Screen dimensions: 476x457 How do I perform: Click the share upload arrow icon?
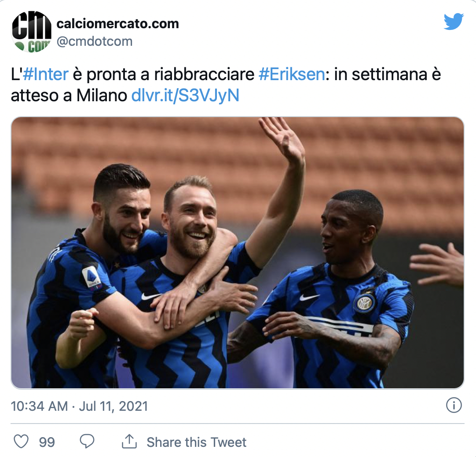pyautogui.click(x=129, y=442)
